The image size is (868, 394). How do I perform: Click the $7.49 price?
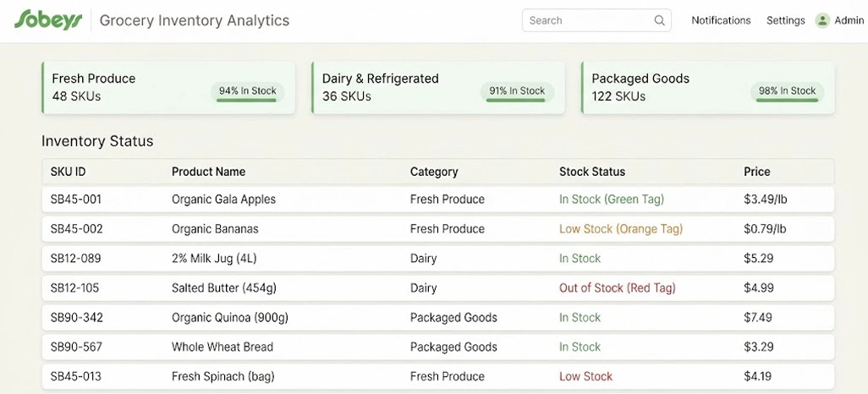click(759, 318)
